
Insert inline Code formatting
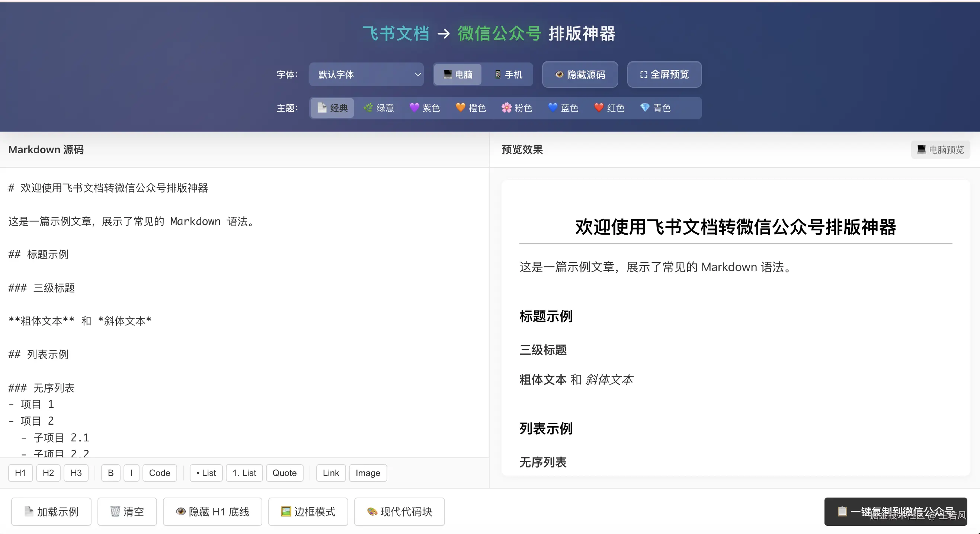coord(159,473)
